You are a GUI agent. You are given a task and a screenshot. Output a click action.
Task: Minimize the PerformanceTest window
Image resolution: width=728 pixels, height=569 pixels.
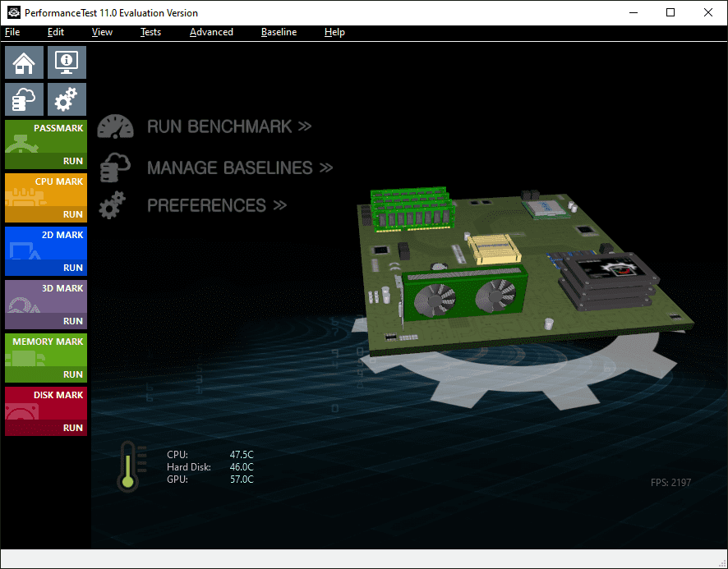[x=634, y=12]
